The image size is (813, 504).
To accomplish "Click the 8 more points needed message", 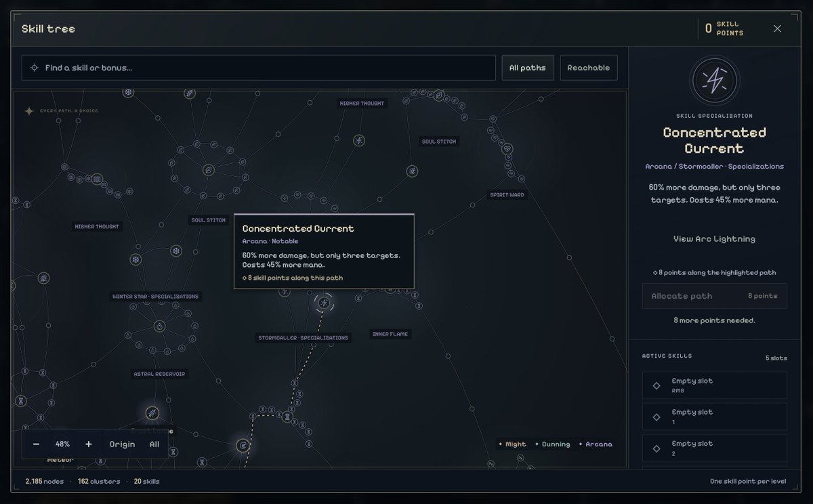I will coord(714,320).
